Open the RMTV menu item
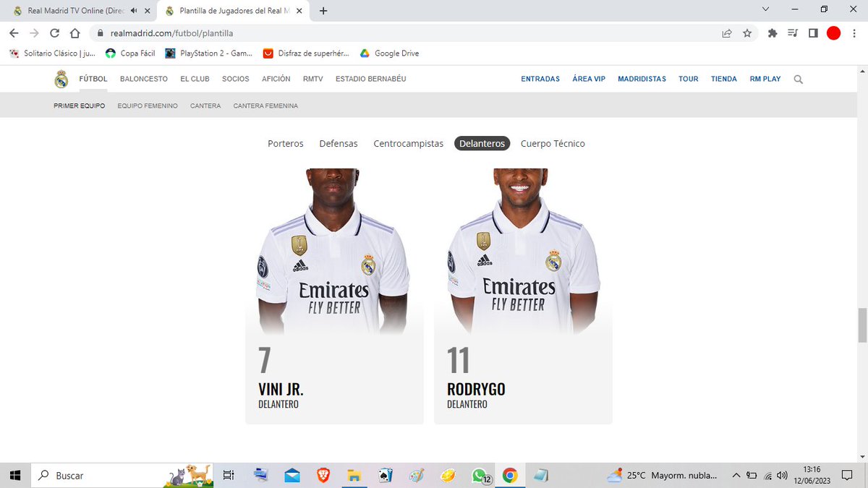The image size is (868, 488). click(313, 79)
